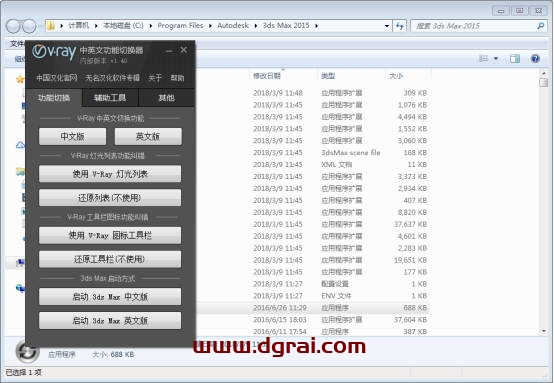The width and height of the screenshot is (554, 383).
Task: Sort by 类型 column header
Action: click(328, 76)
